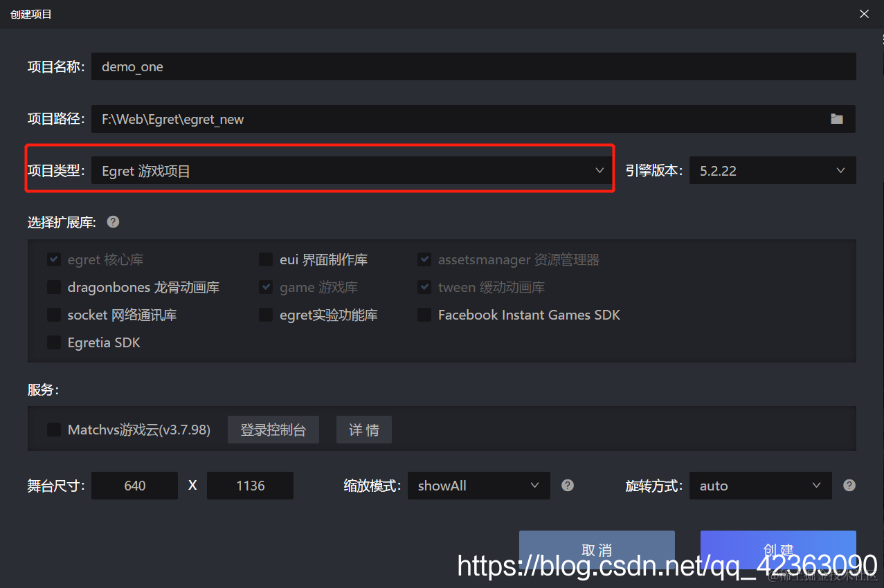884x588 pixels.
Task: Toggle assetsmanager 资源管理器 checkbox
Action: point(424,260)
